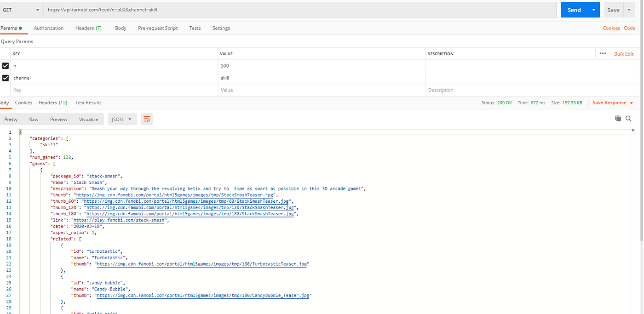644x314 pixels.
Task: Click the "num_games": 132 line
Action: (51, 157)
